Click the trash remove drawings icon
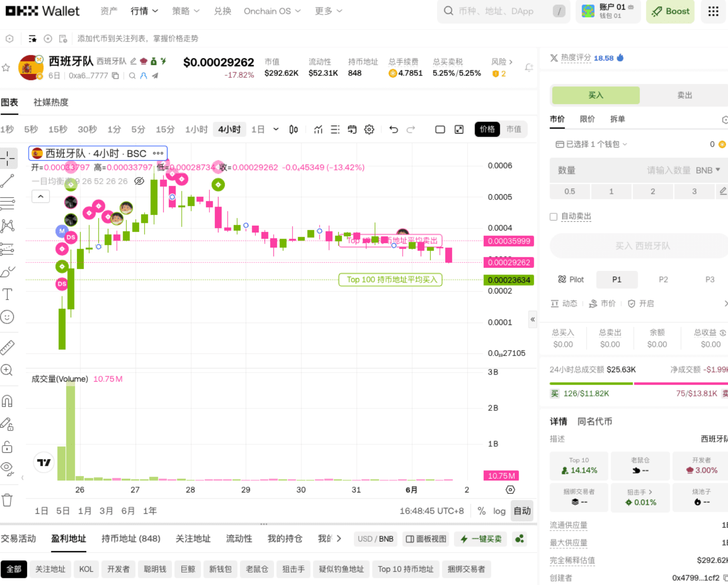This screenshot has height=585, width=728. (x=7, y=500)
